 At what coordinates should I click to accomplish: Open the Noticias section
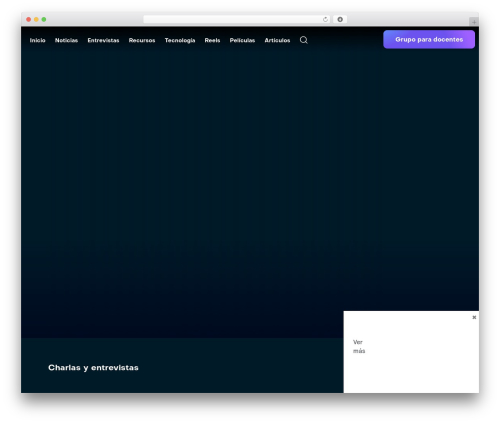[66, 40]
